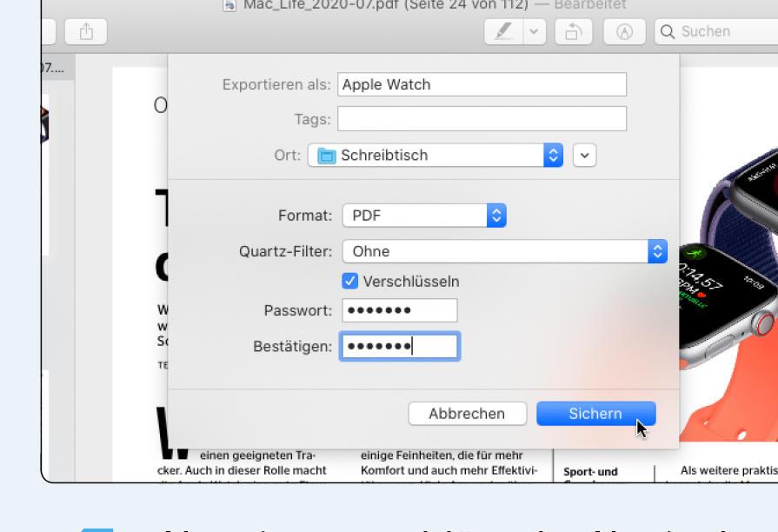Screen dimensions: 778x532
Task: Show the Markup toolbar icon
Action: [625, 32]
